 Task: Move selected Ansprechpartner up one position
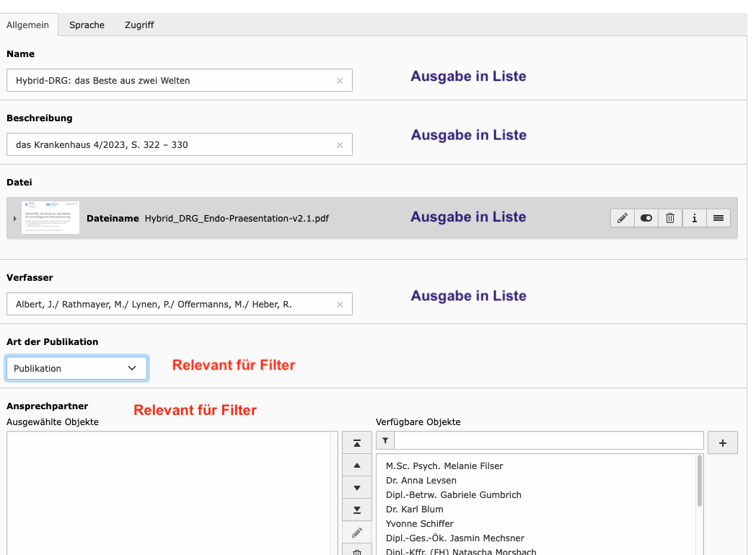tap(356, 466)
